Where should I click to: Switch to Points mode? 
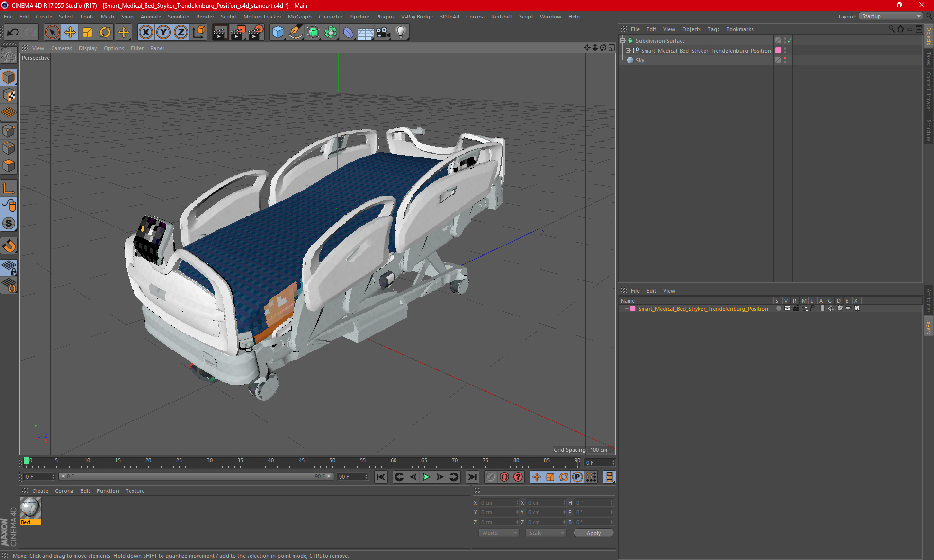coord(9,131)
